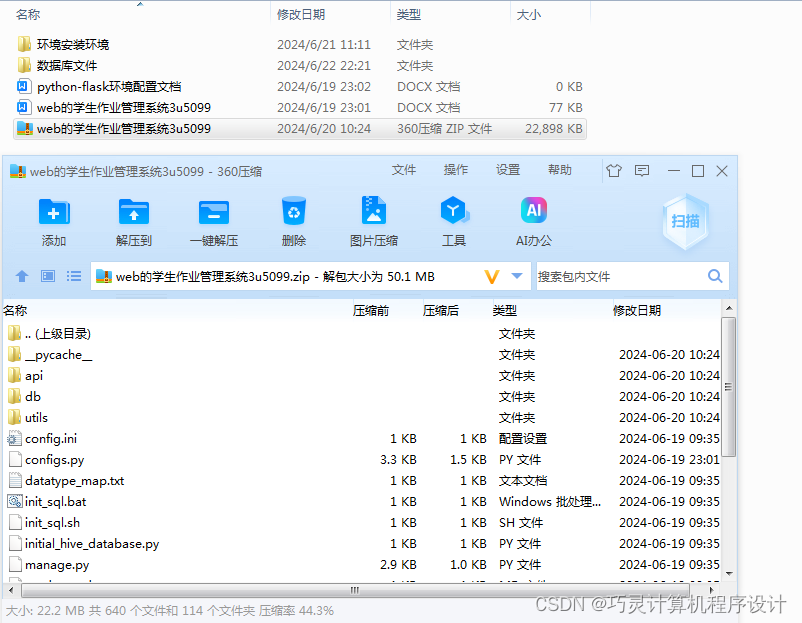Open the AI Office (AI办公) icon
This screenshot has width=802, height=623.
pyautogui.click(x=533, y=214)
